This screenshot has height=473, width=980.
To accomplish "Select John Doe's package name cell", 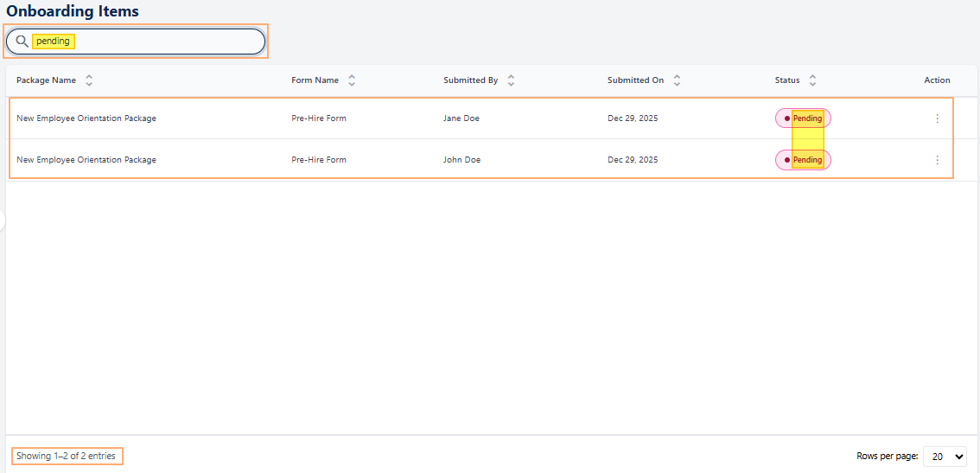I will tap(86, 160).
